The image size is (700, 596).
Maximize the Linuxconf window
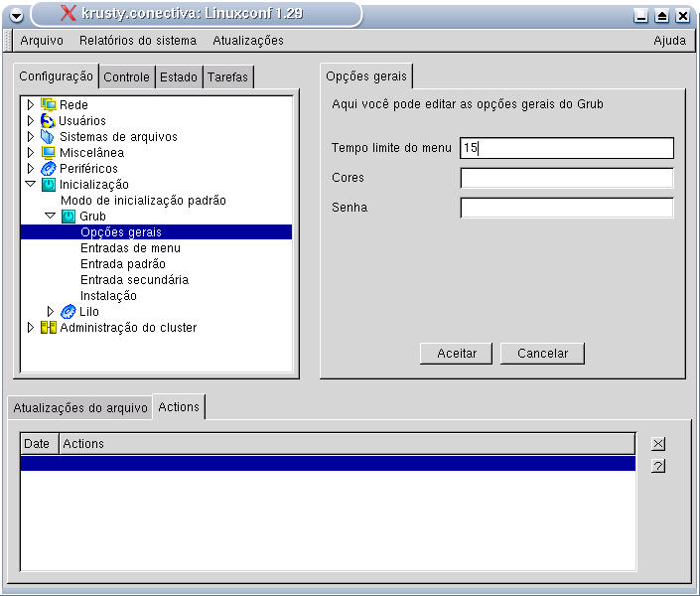tap(661, 16)
